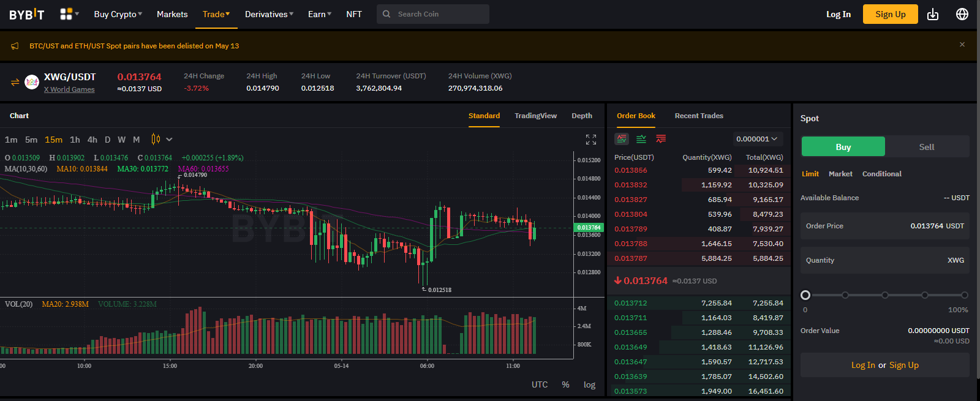Viewport: 980px width, 401px height.
Task: Set quantity slider to the 50% midpoint
Action: 885,295
